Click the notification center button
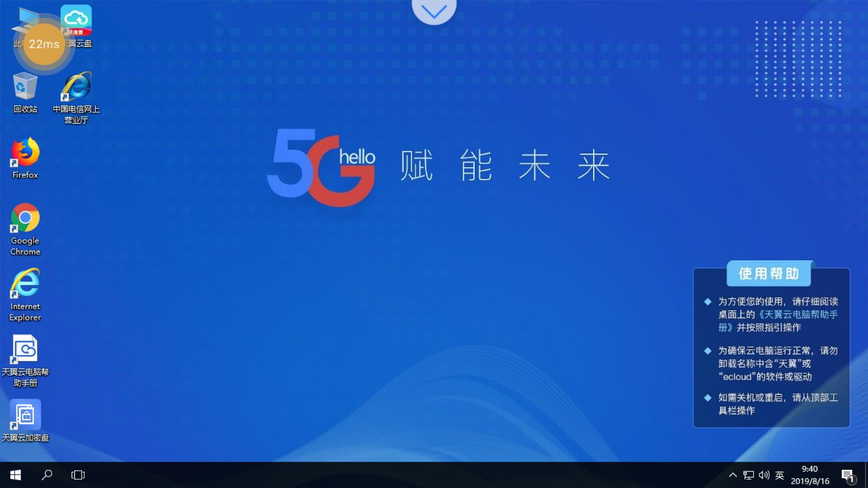The height and width of the screenshot is (488, 868). pyautogui.click(x=848, y=475)
